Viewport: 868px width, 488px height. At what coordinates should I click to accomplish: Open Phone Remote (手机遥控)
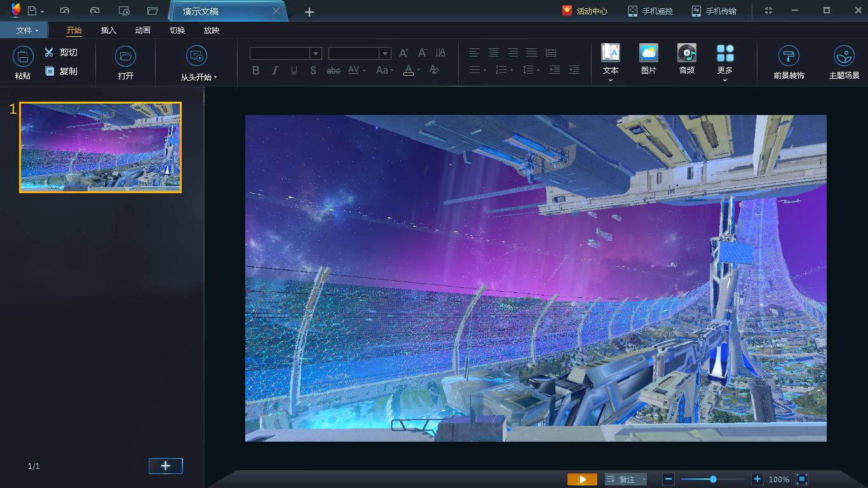[x=650, y=11]
